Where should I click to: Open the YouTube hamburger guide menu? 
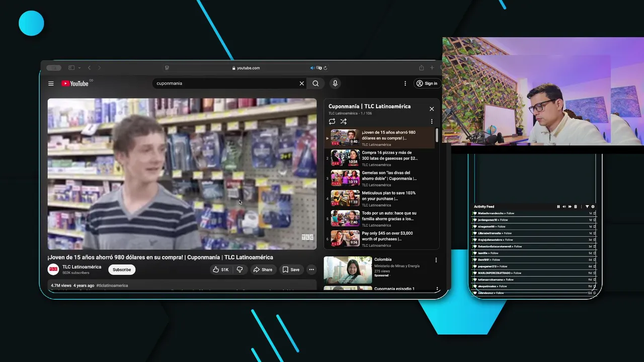51,83
